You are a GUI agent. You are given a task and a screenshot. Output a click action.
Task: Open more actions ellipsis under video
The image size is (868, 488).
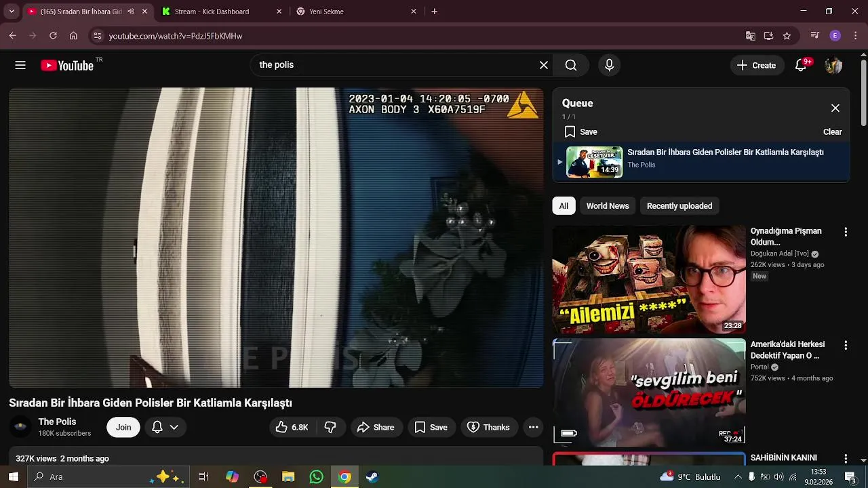point(534,427)
